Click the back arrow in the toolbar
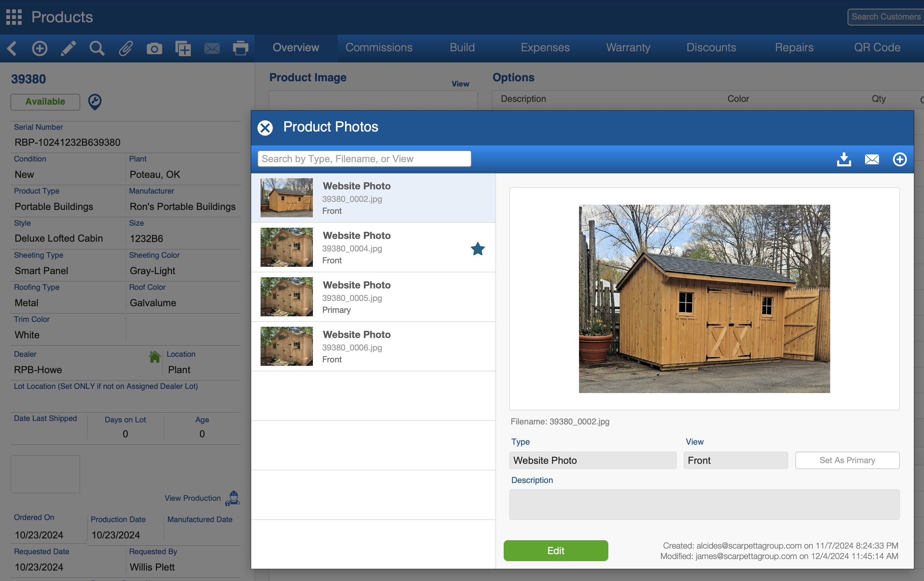The height and width of the screenshot is (581, 924). [x=12, y=48]
